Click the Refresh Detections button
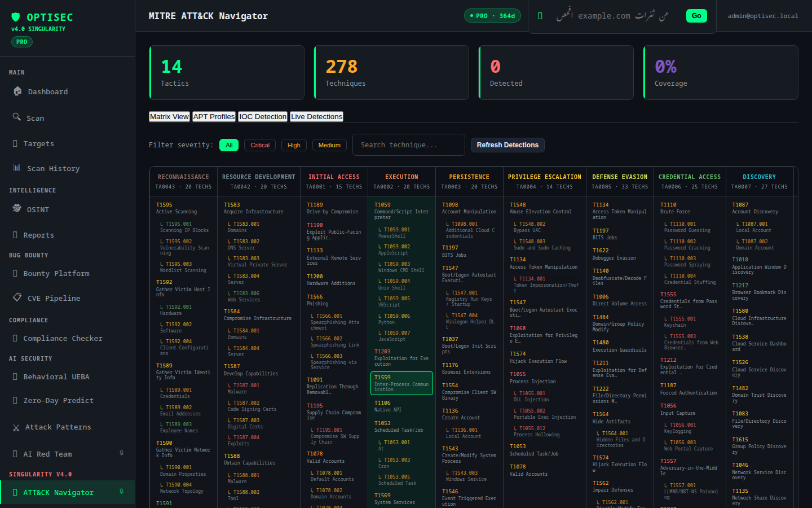Screen dimensions: 812x508 tap(507, 145)
